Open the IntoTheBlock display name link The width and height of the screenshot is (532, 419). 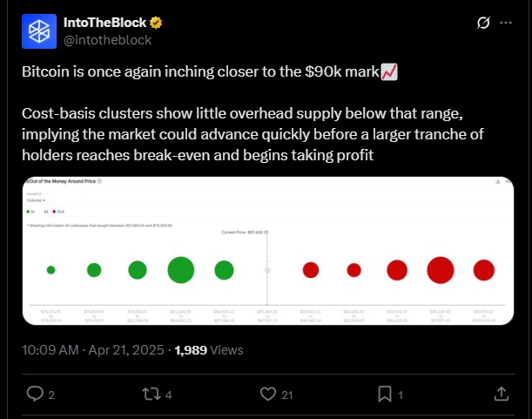104,22
